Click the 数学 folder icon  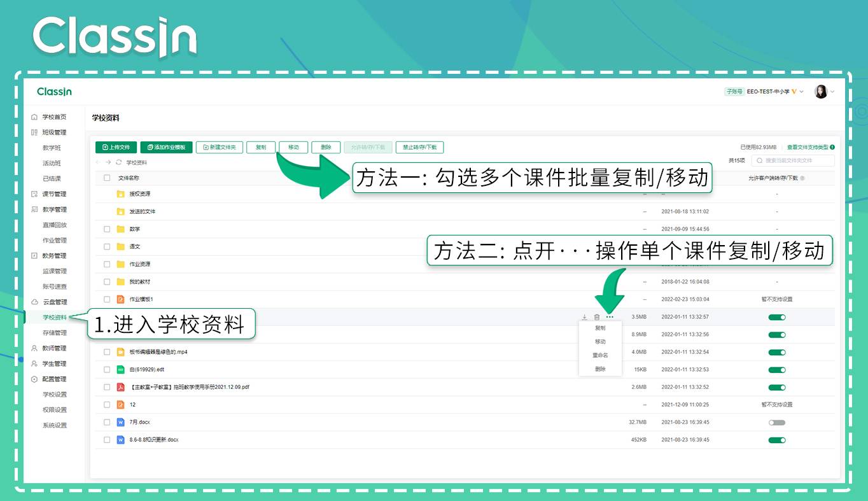[x=120, y=229]
